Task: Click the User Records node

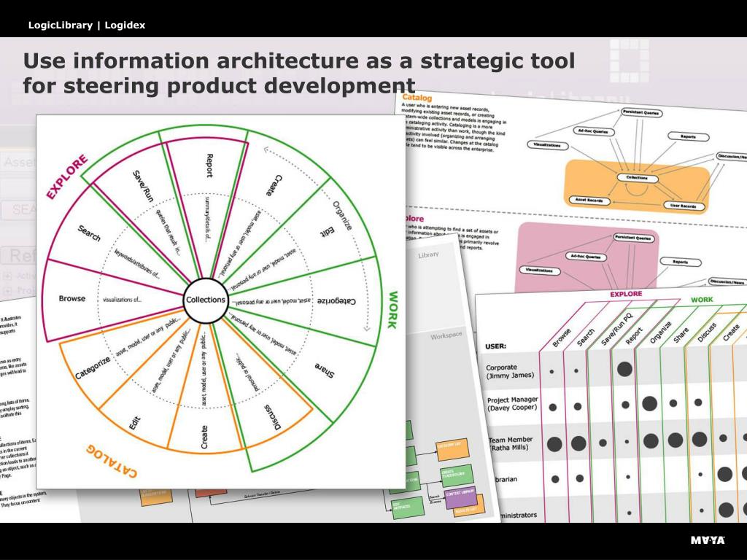Action: point(684,206)
